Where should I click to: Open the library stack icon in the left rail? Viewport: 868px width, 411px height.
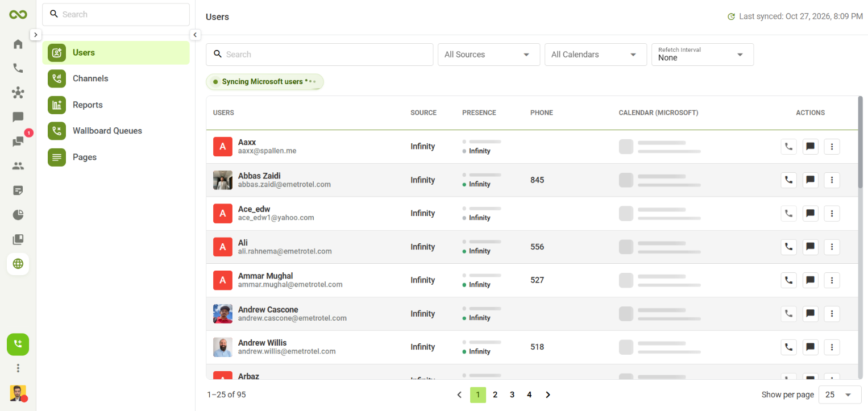18,239
